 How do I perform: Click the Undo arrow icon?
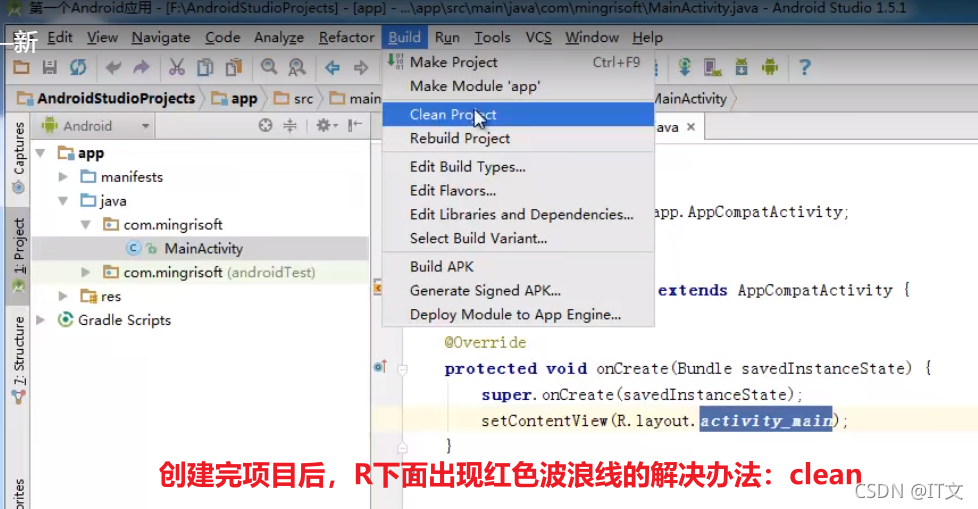click(113, 67)
